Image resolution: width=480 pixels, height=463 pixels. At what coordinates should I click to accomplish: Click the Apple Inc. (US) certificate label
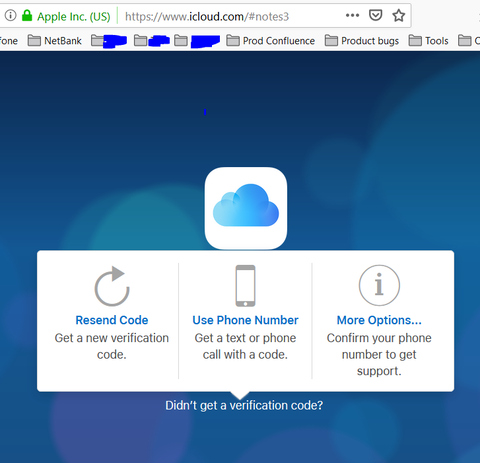(x=74, y=16)
